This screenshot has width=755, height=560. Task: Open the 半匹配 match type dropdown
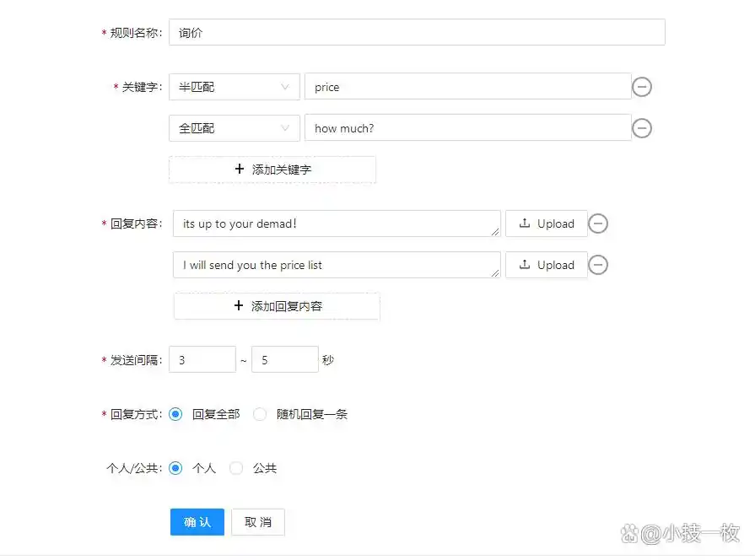pyautogui.click(x=234, y=87)
